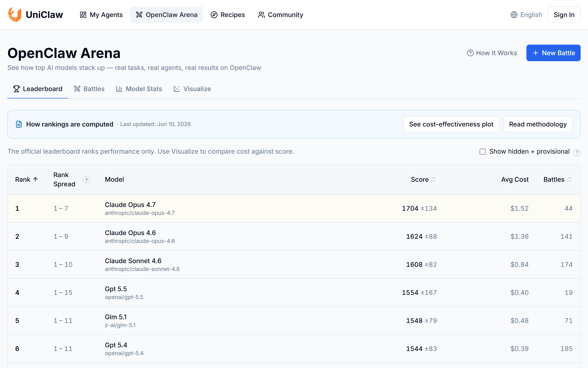Click the scatter plot icon on Visualize
The width and height of the screenshot is (588, 368).
coord(177,89)
